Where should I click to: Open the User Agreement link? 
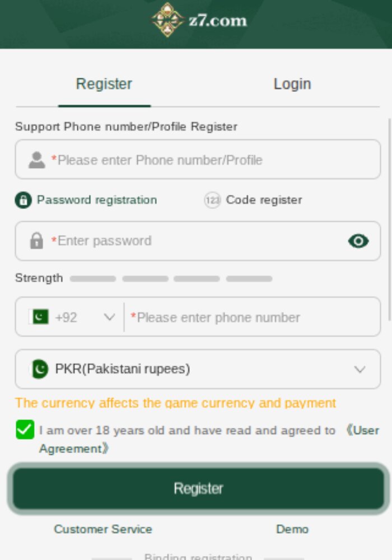click(209, 439)
